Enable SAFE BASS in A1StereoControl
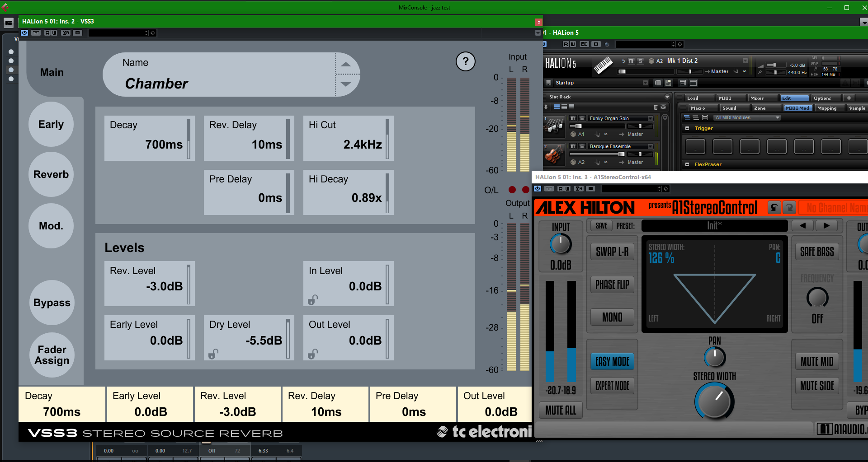 [x=817, y=252]
